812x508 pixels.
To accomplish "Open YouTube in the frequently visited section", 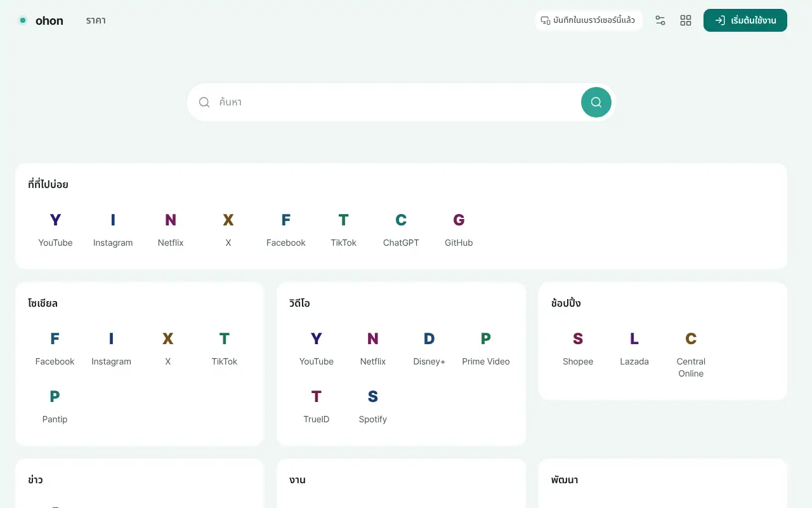I will click(x=55, y=229).
